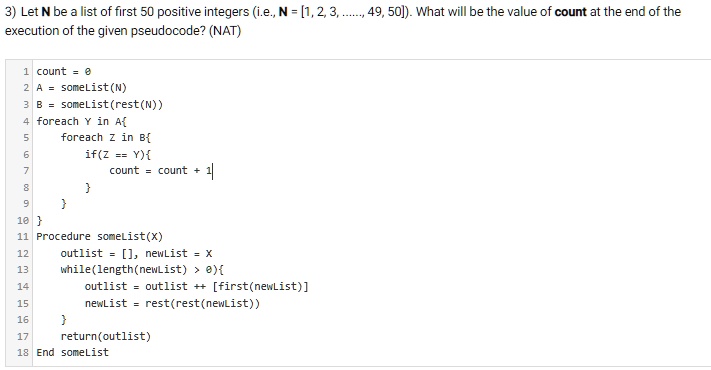The height and width of the screenshot is (370, 711).
Task: Click on 'A = someList(N)' line
Action: (82, 88)
